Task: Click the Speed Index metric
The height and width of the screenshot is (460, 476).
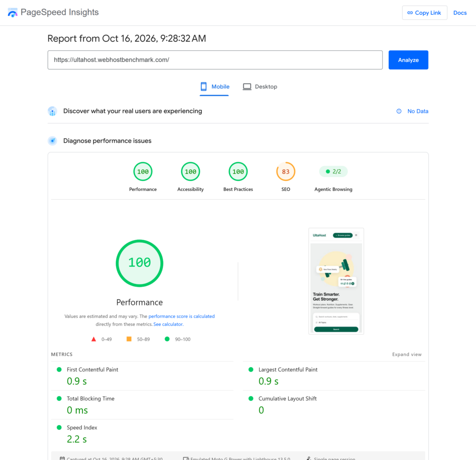Action: (x=142, y=434)
